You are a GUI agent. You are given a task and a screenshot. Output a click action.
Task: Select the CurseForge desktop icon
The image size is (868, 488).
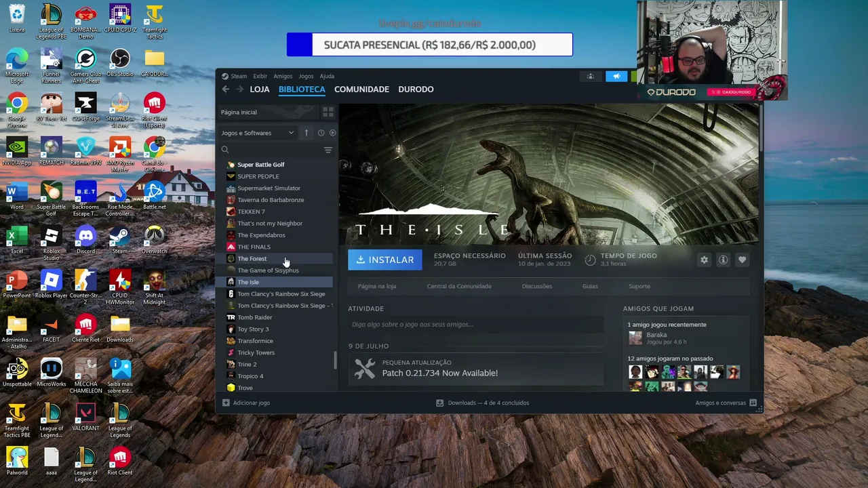[x=85, y=108]
